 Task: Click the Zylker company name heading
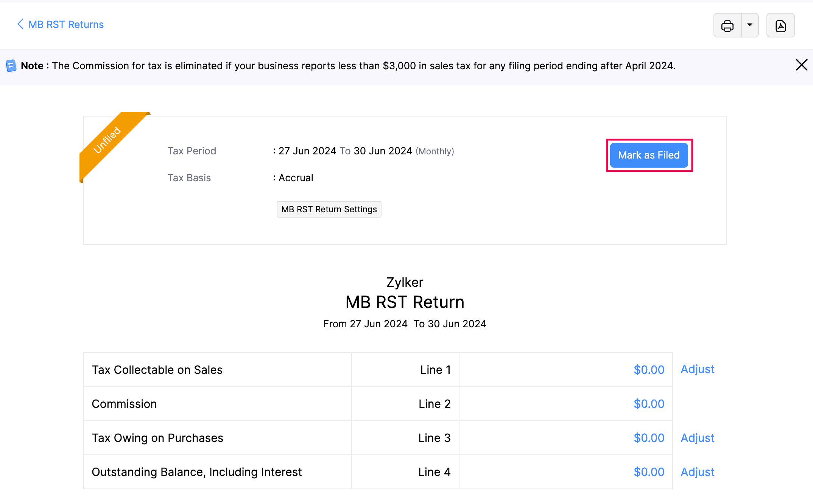pos(405,282)
